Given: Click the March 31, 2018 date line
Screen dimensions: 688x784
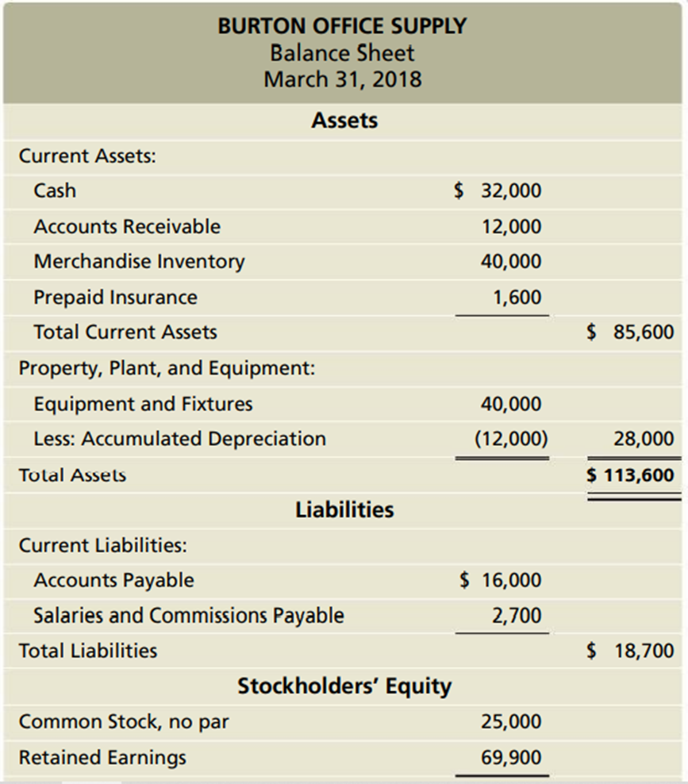Looking at the screenshot, I should click(343, 79).
